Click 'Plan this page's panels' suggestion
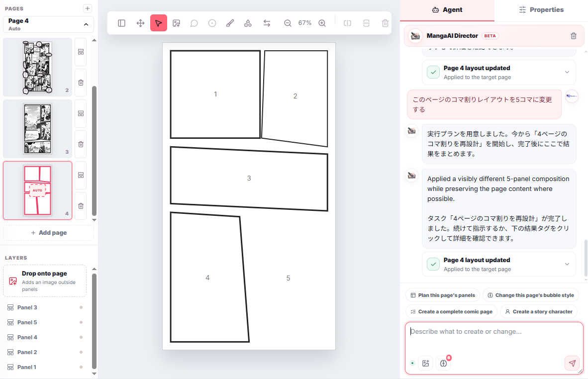 coord(443,295)
